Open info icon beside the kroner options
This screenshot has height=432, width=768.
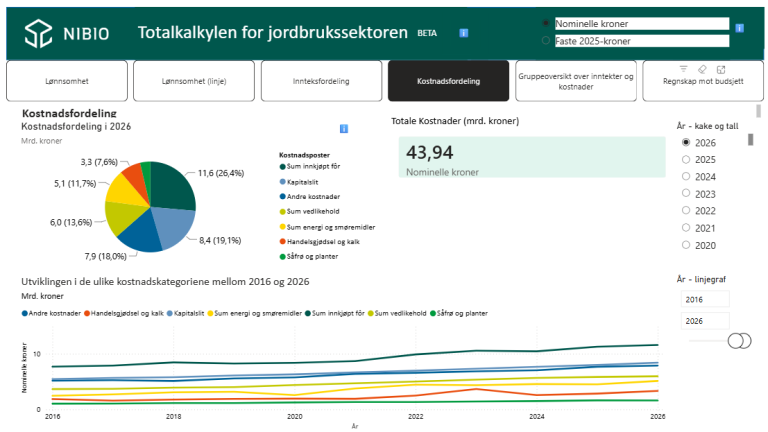[x=740, y=28]
